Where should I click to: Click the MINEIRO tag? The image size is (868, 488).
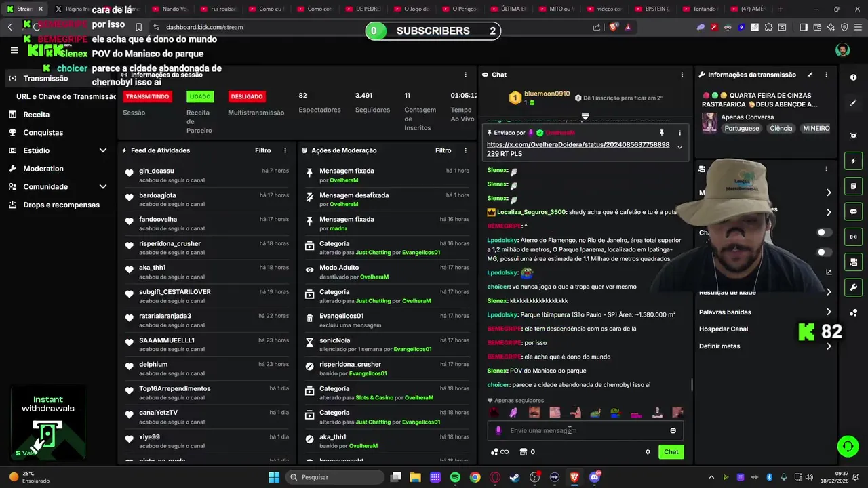(816, 128)
